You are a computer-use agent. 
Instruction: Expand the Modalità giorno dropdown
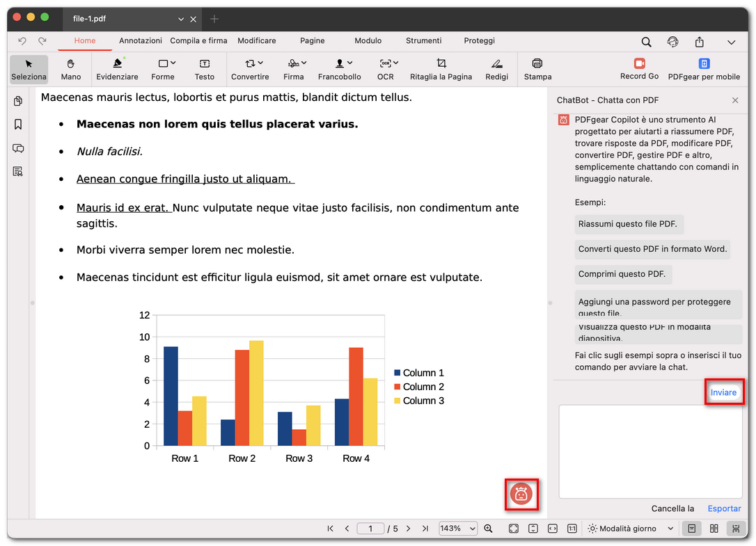(x=631, y=529)
